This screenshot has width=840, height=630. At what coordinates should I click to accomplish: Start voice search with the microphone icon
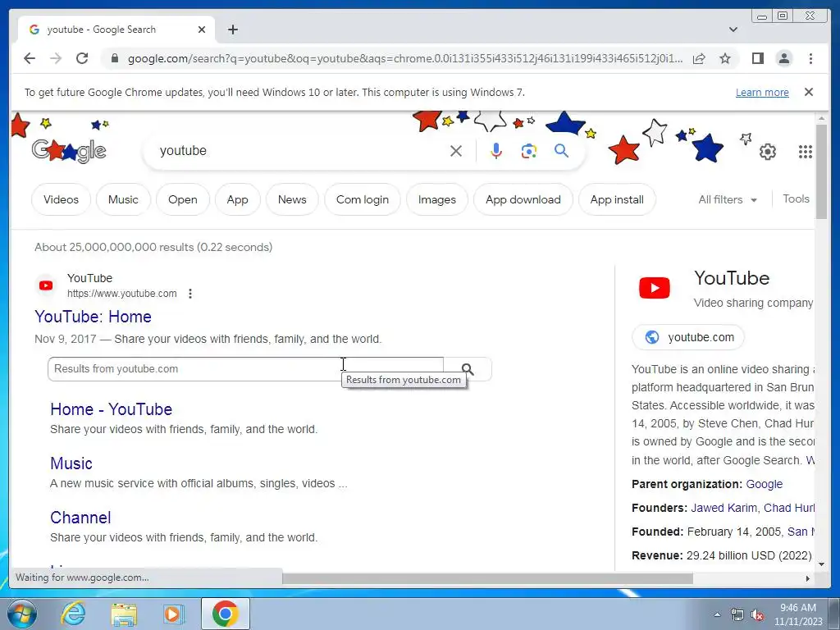point(496,151)
